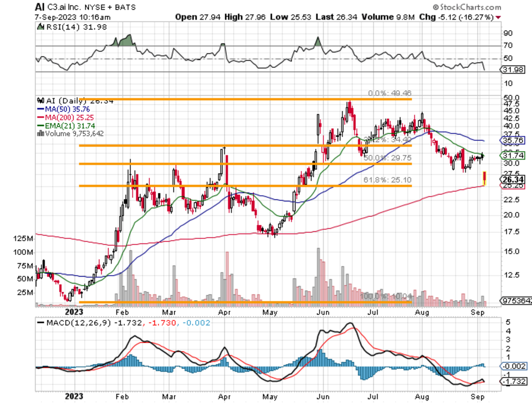Click the 61.8%: 25.10 Fibonacci label
This screenshot has width=532, height=403.
point(387,180)
